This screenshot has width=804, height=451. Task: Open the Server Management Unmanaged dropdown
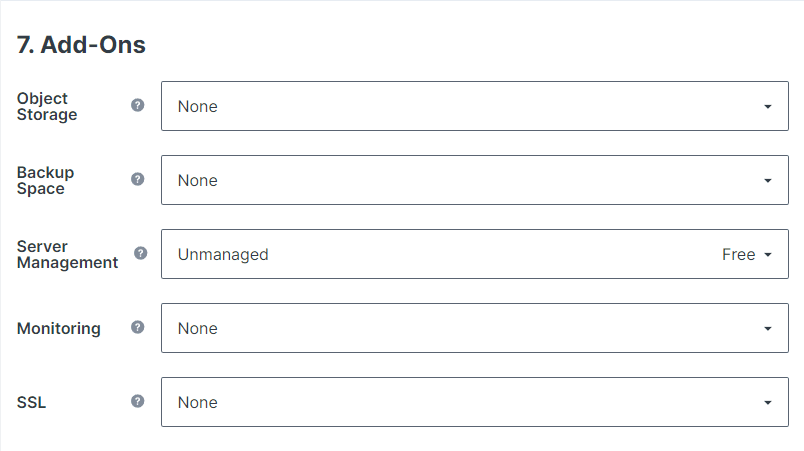click(x=475, y=254)
